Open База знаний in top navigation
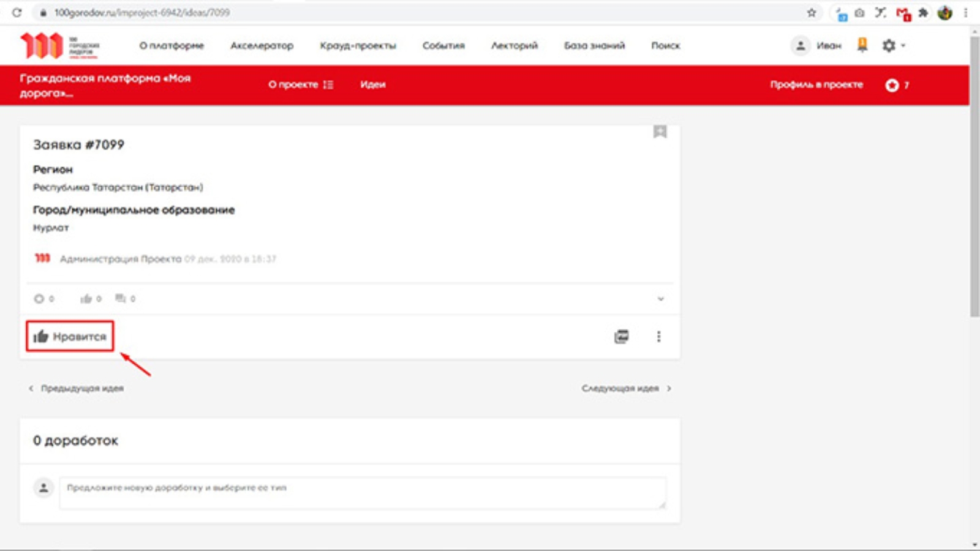 point(594,45)
